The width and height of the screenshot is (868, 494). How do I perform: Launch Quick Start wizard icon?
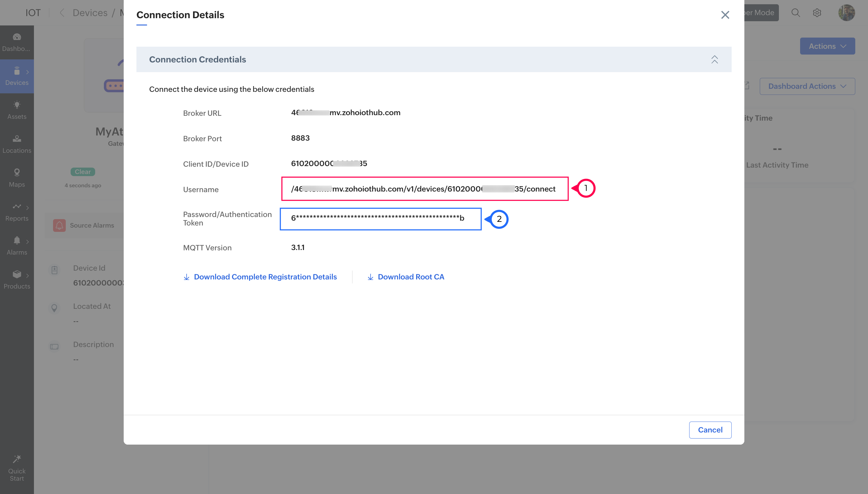coord(17,468)
